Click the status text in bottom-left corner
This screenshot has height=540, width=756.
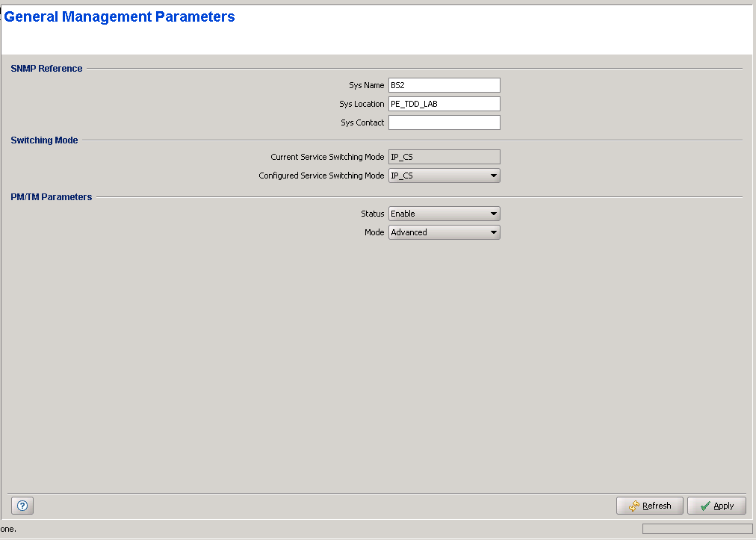[x=8, y=529]
